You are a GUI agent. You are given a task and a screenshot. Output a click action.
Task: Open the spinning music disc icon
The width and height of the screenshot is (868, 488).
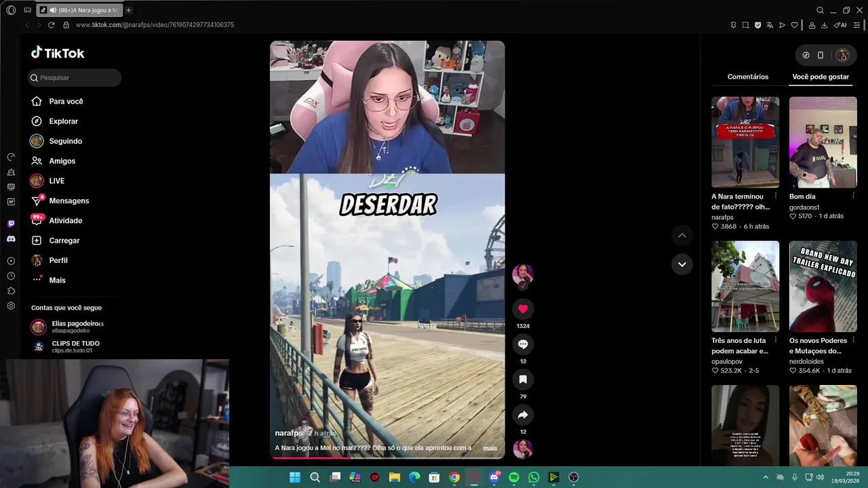[x=523, y=449]
